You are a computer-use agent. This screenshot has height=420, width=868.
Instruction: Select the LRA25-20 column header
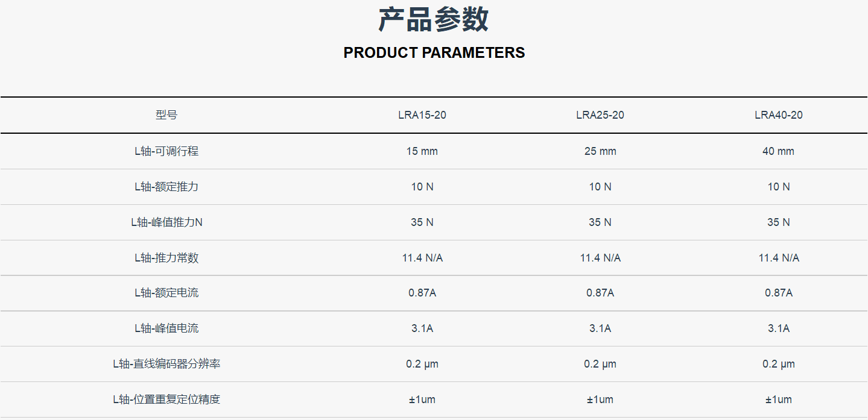click(x=600, y=115)
